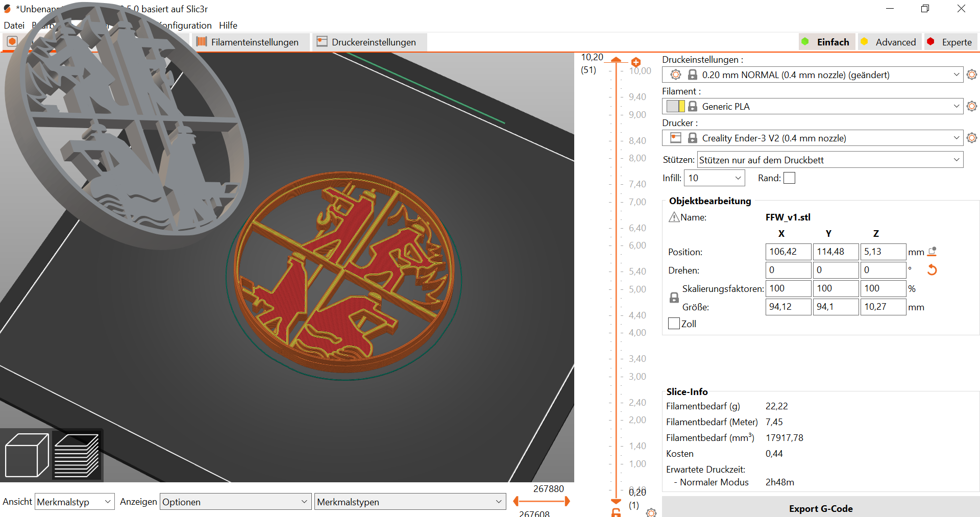
Task: Click the Position Z field
Action: click(883, 252)
